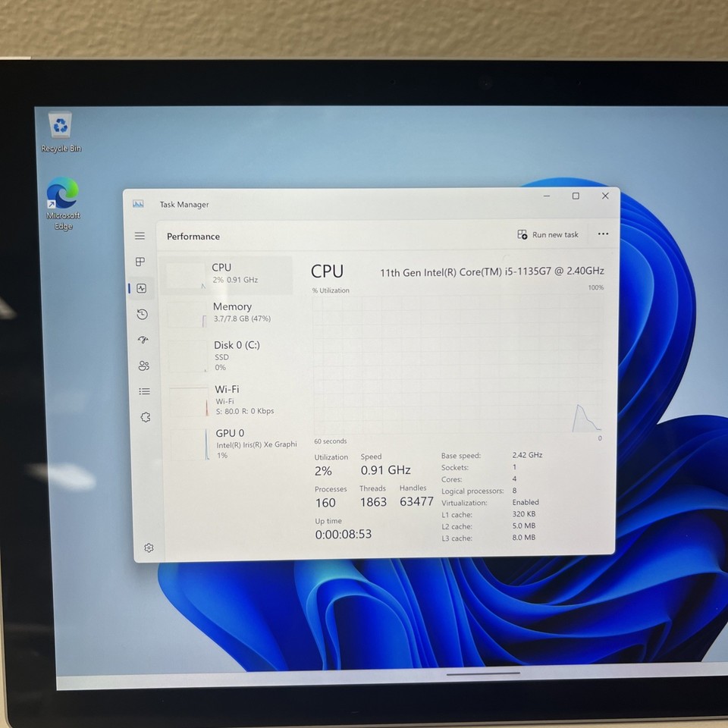
Task: Maximize the Task Manager window
Action: coord(576,196)
